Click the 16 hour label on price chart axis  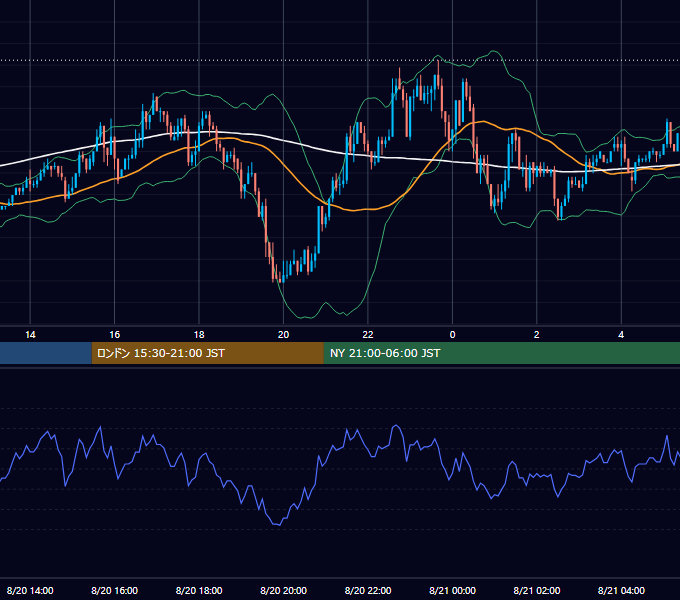(x=114, y=335)
